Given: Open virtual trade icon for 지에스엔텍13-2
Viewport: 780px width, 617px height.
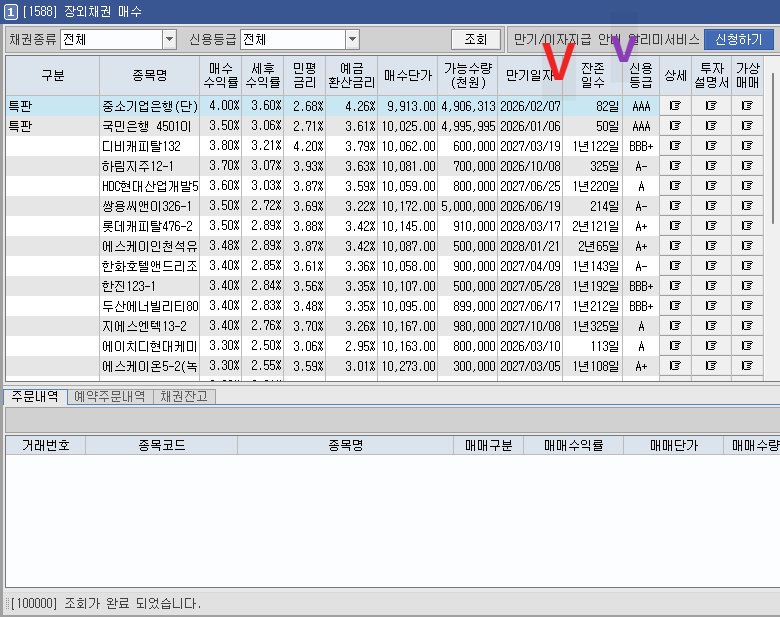Looking at the screenshot, I should pos(747,326).
